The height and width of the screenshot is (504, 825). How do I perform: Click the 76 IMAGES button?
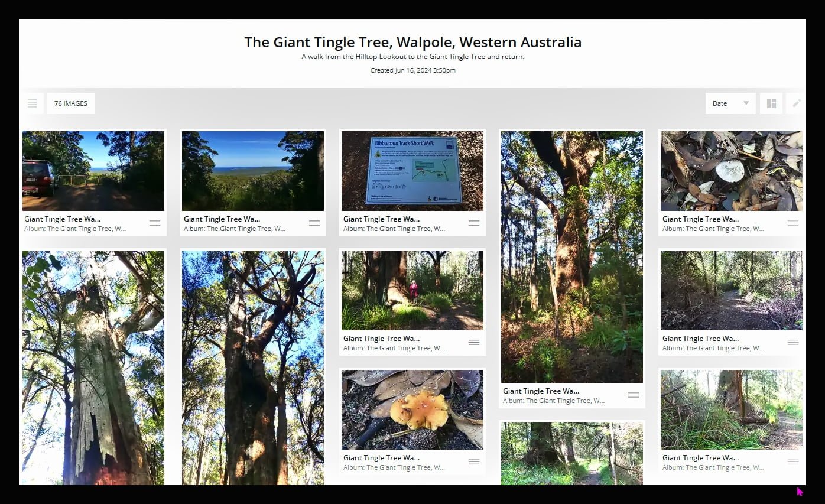tap(71, 103)
